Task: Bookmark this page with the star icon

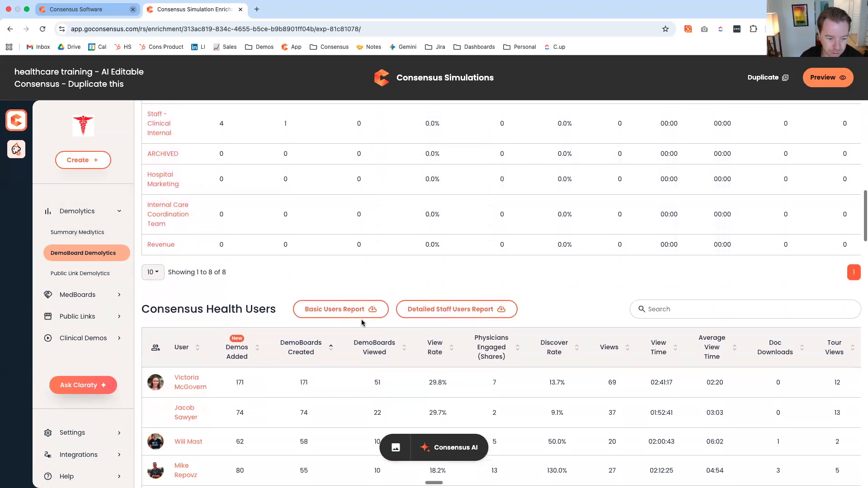Action: point(665,29)
